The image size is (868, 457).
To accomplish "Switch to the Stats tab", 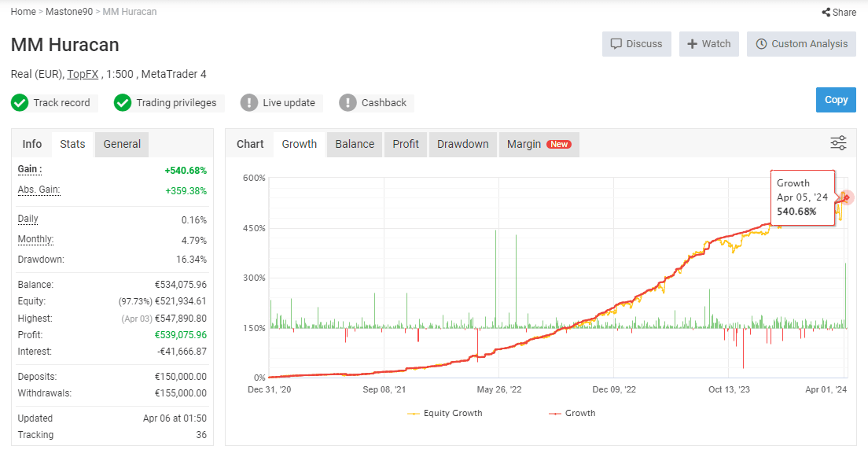I will point(72,144).
